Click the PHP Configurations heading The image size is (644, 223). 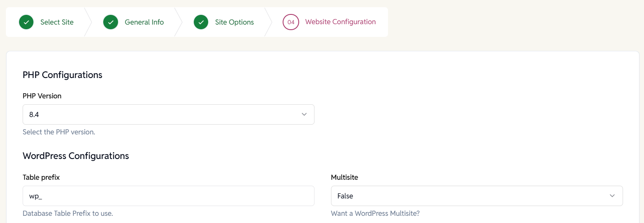pyautogui.click(x=62, y=75)
